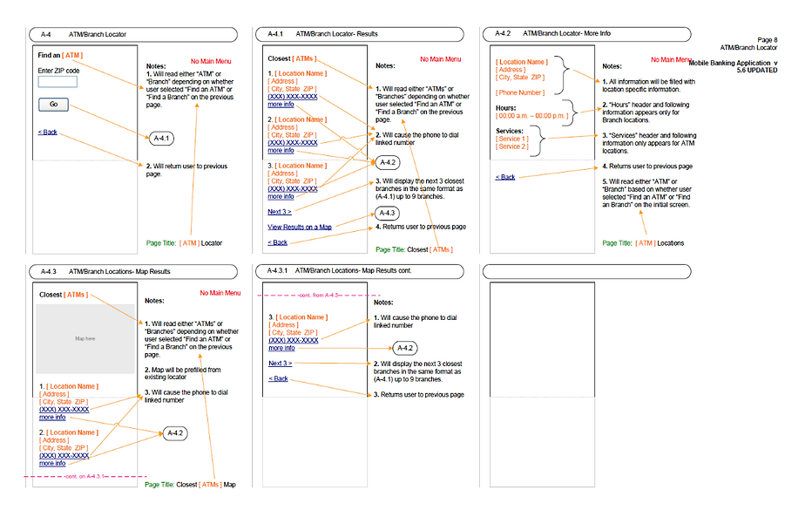The image size is (812, 524).
Task: Open more info for location 3 in A-4.1 Results
Action: click(x=281, y=196)
